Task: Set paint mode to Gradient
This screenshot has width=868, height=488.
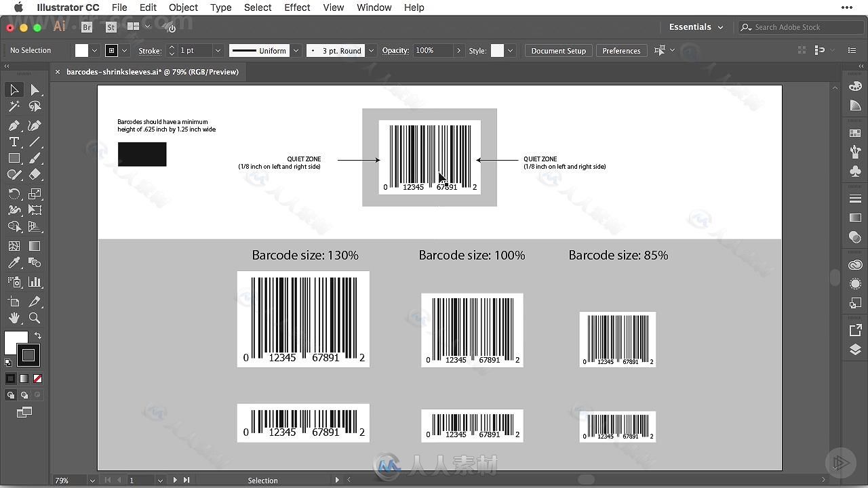Action: click(24, 379)
